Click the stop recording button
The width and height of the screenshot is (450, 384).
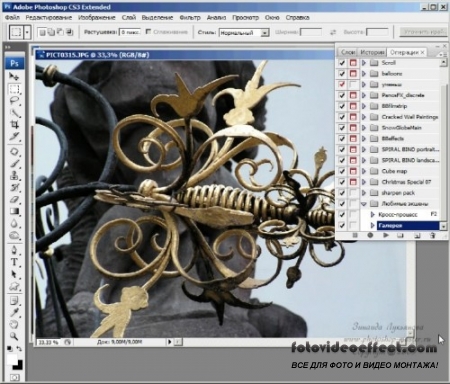[x=355, y=235]
